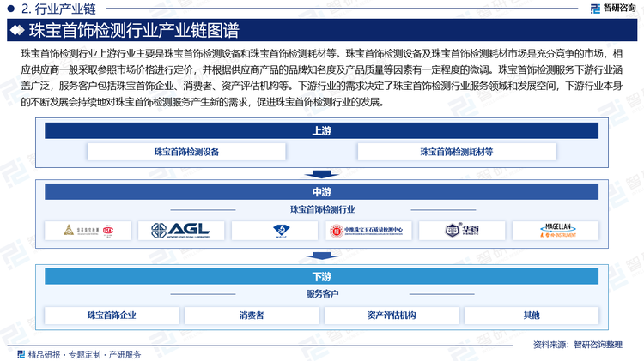Click the footer text 精品研报·专题定制·产研服务

coord(84,354)
